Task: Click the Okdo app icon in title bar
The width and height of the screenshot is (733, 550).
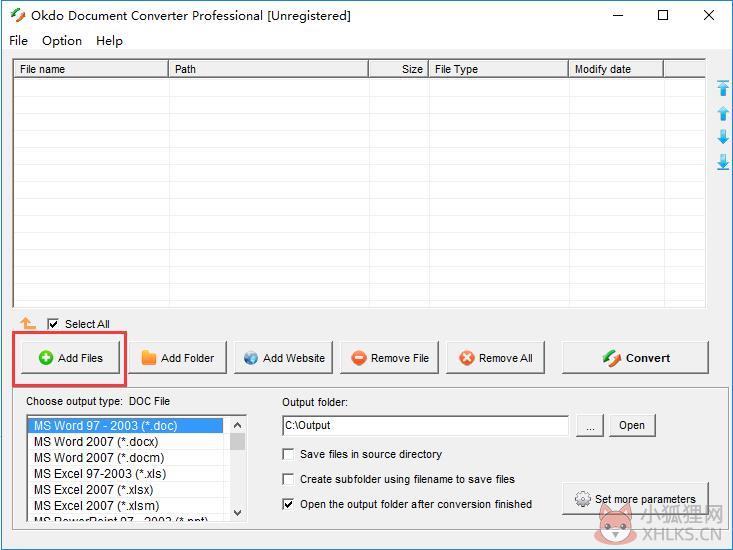Action: click(18, 15)
